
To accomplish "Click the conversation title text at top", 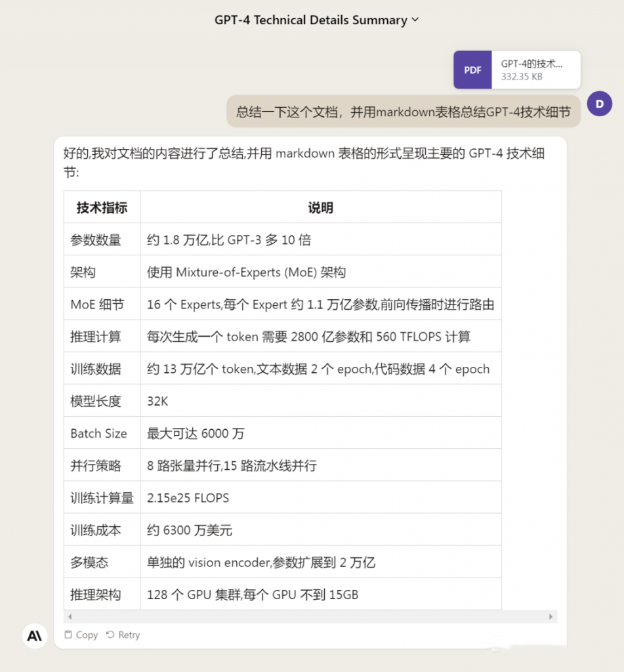I will 310,20.
